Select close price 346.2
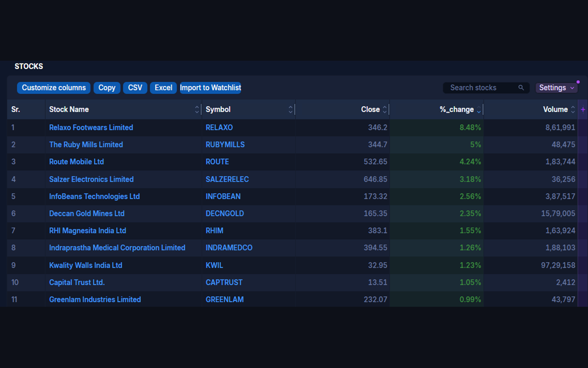Image resolution: width=588 pixels, height=368 pixels. [x=378, y=127]
